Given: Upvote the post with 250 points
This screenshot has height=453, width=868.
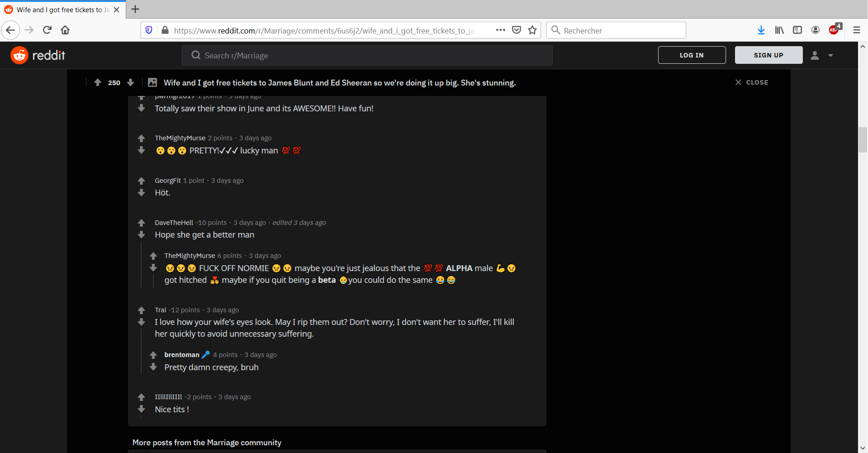Looking at the screenshot, I should coord(98,82).
